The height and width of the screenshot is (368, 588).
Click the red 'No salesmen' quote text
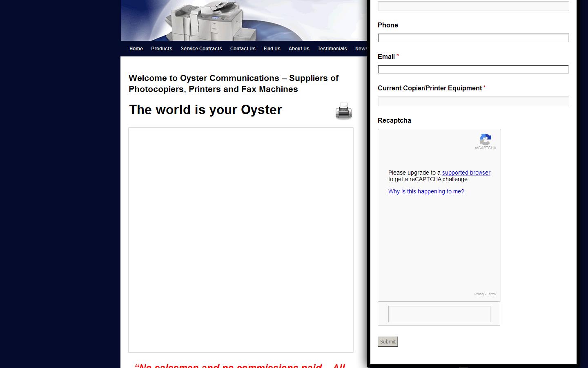pos(240,365)
